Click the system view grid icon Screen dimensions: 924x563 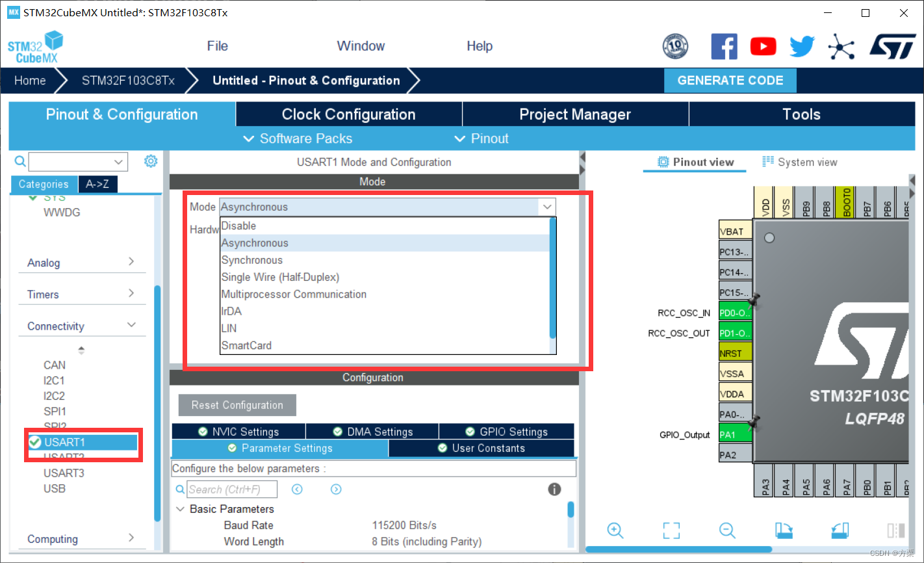pyautogui.click(x=768, y=161)
